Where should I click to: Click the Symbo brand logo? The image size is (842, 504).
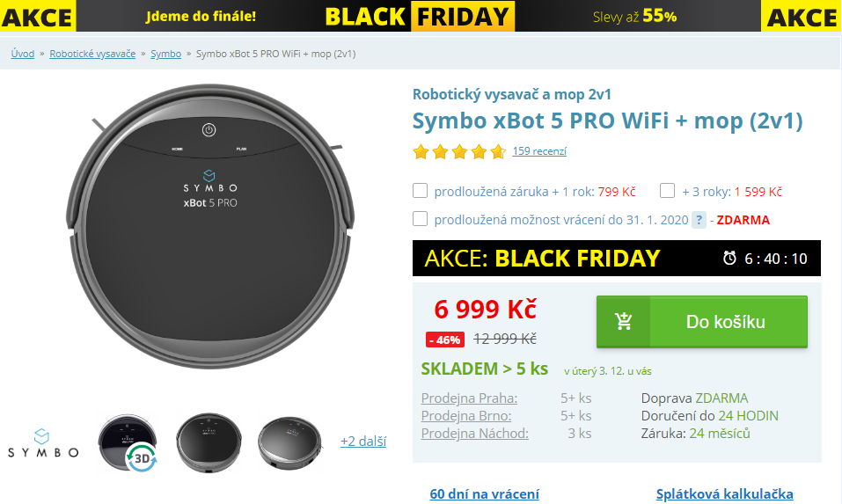[x=43, y=442]
